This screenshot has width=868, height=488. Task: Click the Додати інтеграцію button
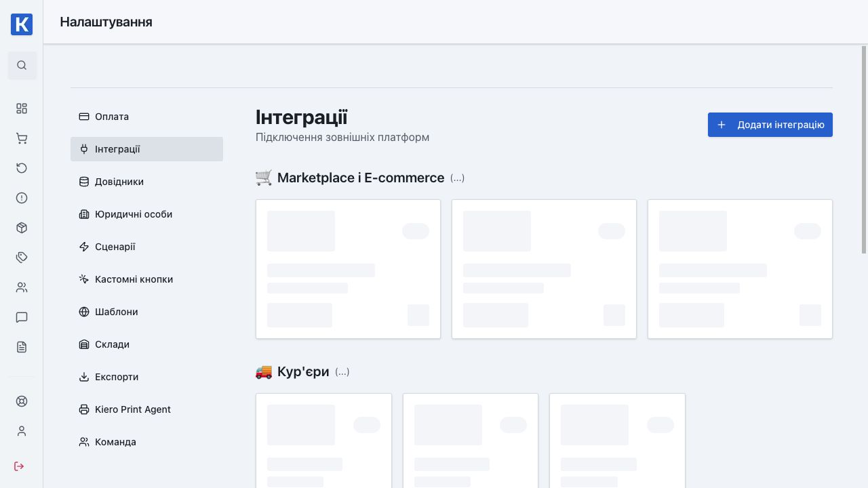tap(770, 125)
